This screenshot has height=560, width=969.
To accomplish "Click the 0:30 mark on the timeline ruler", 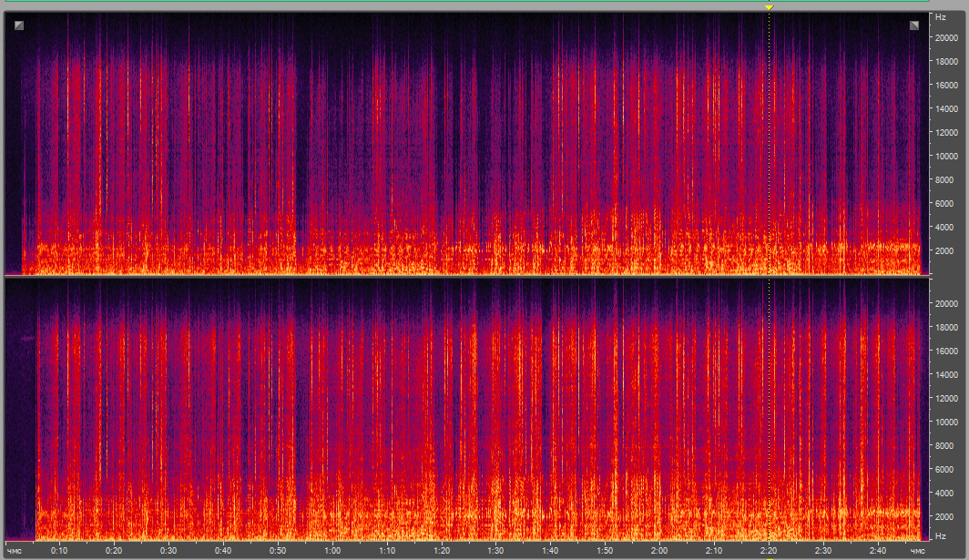I will 168,551.
